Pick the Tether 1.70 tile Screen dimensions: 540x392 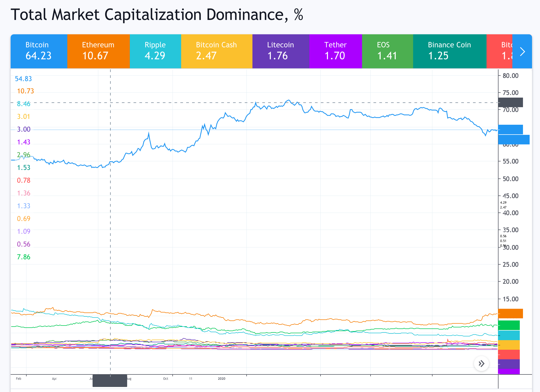[x=335, y=51]
